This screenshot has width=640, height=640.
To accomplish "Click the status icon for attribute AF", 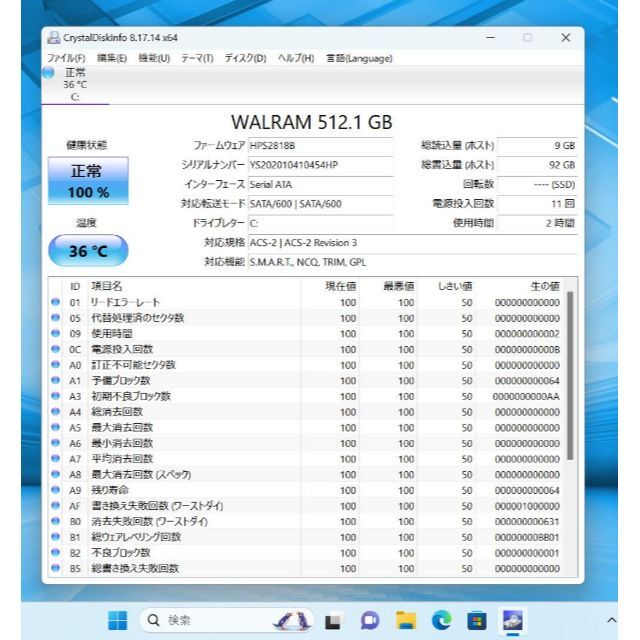I will click(56, 505).
